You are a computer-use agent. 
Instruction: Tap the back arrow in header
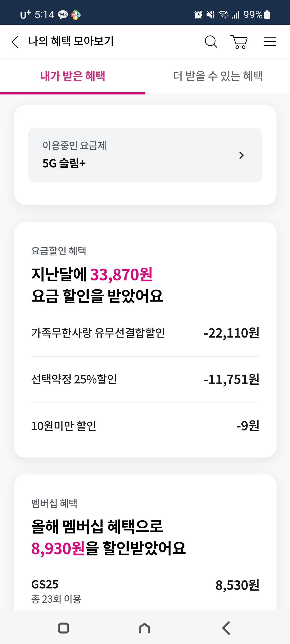(x=15, y=42)
